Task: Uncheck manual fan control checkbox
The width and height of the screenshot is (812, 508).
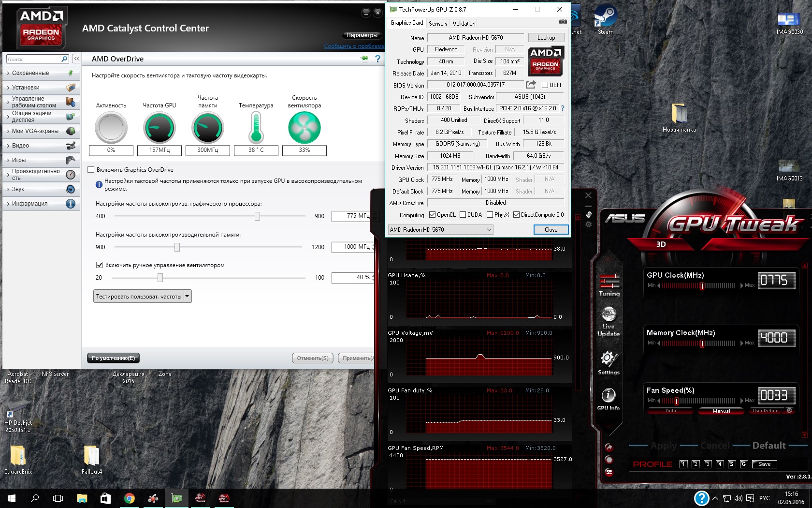Action: (100, 265)
